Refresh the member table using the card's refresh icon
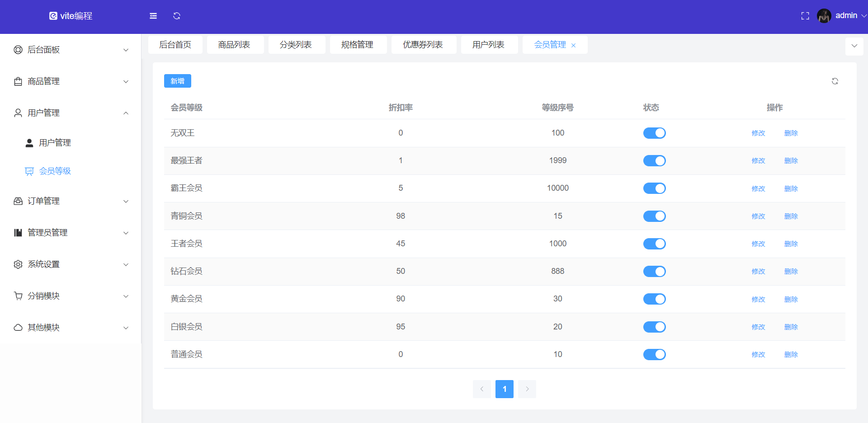The image size is (868, 423). tap(835, 81)
